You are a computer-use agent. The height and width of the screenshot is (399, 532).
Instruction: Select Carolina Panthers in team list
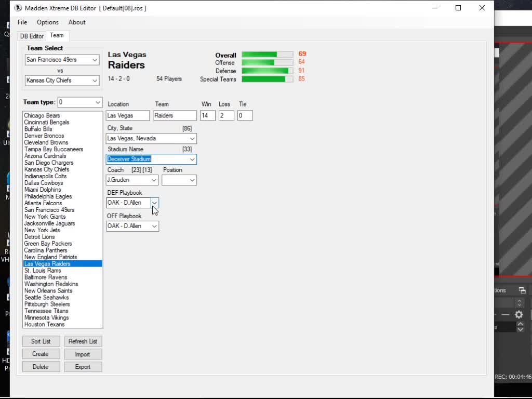(x=62, y=250)
